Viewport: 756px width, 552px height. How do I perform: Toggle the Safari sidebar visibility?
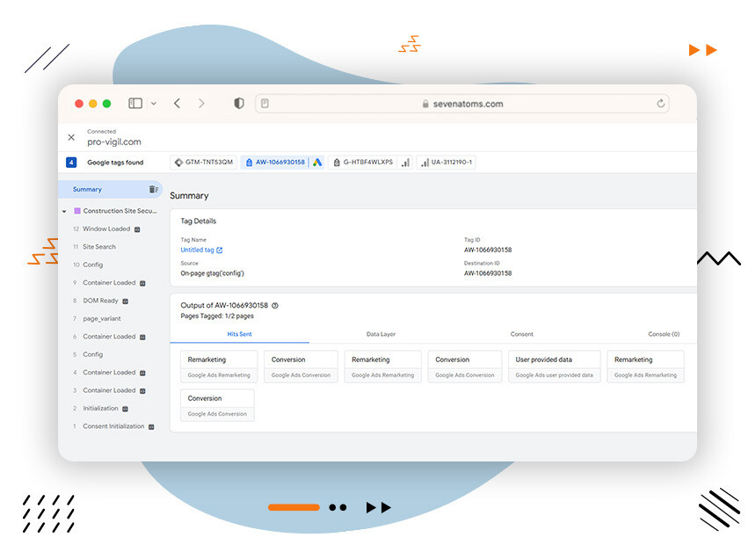[134, 103]
